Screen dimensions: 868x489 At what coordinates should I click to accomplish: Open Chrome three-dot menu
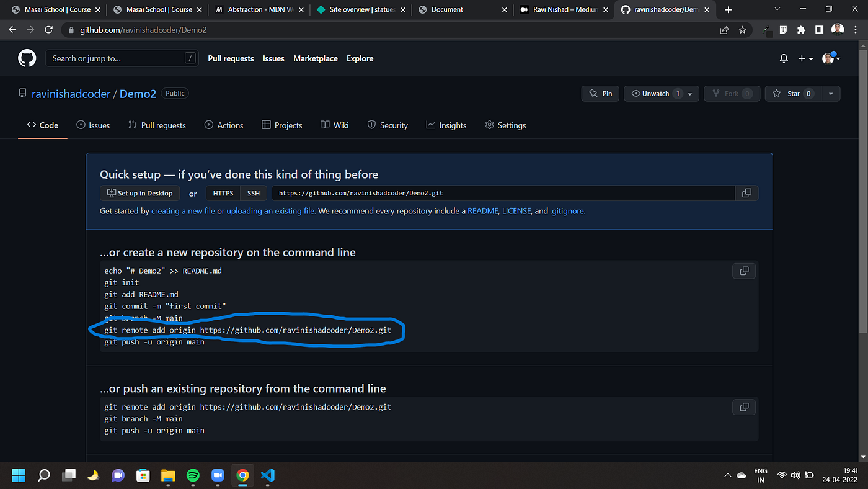(x=856, y=30)
